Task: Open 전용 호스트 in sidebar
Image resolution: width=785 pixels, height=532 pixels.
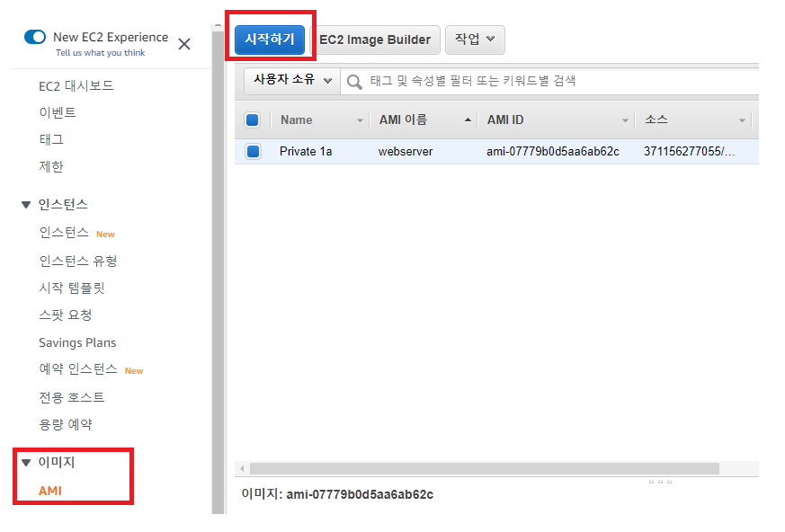Action: pos(72,397)
